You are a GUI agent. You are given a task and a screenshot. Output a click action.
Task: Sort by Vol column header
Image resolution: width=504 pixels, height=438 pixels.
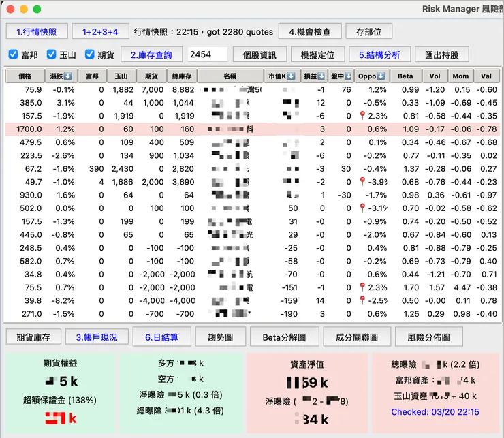click(x=435, y=76)
